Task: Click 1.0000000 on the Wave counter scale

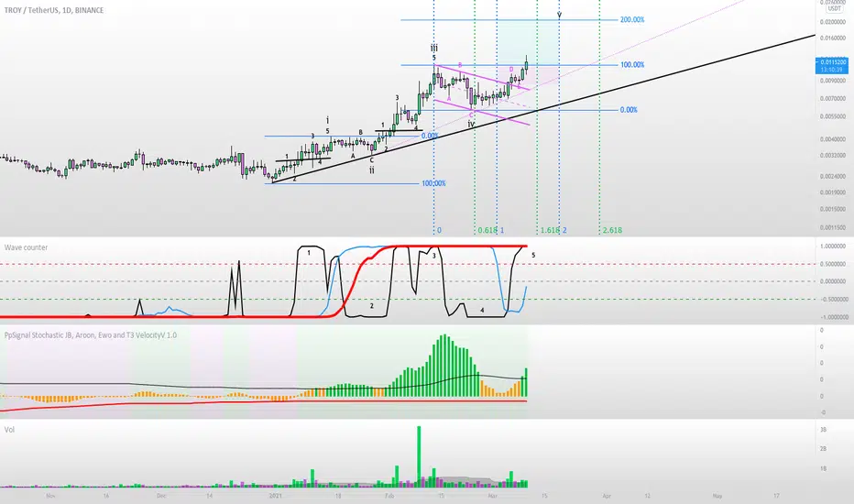Action: coord(834,247)
